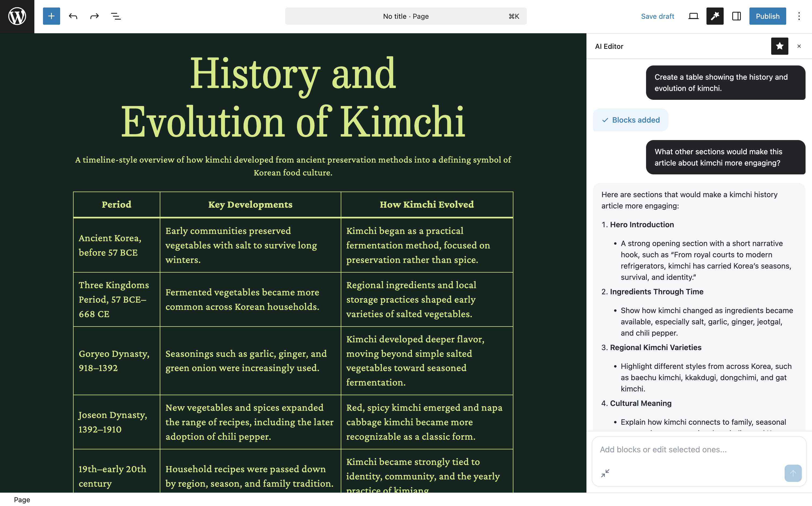Click the Joseon Dynasty, 1392–1910 cell
The width and height of the screenshot is (812, 506).
(x=117, y=422)
